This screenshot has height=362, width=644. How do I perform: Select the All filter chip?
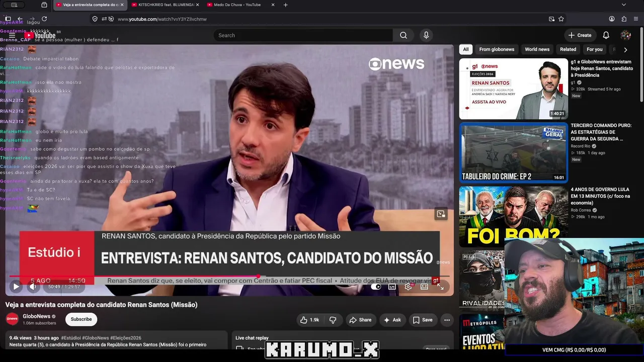click(x=466, y=49)
